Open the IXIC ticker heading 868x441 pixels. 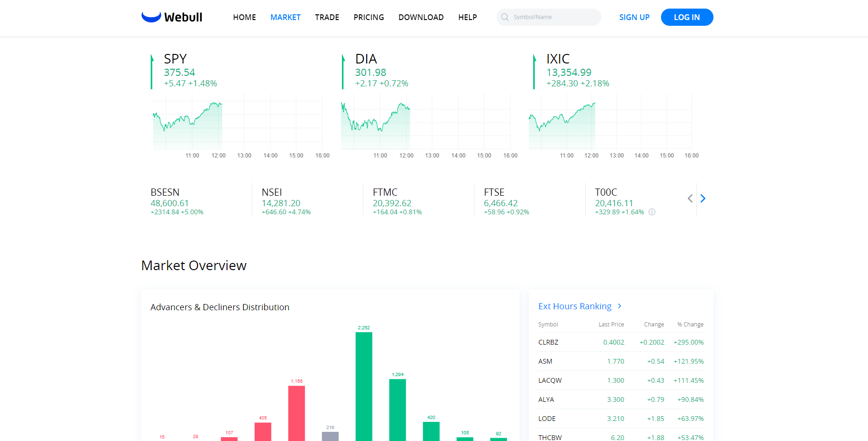[x=558, y=59]
